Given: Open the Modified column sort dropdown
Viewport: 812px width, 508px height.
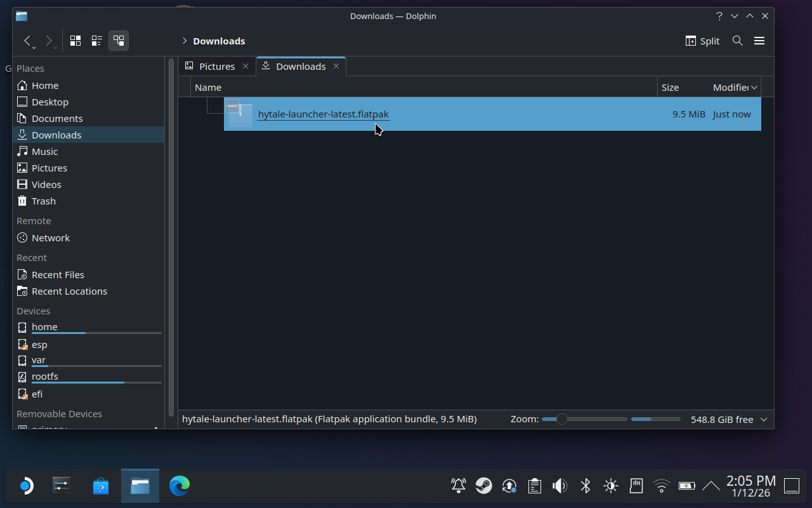Looking at the screenshot, I should 755,87.
